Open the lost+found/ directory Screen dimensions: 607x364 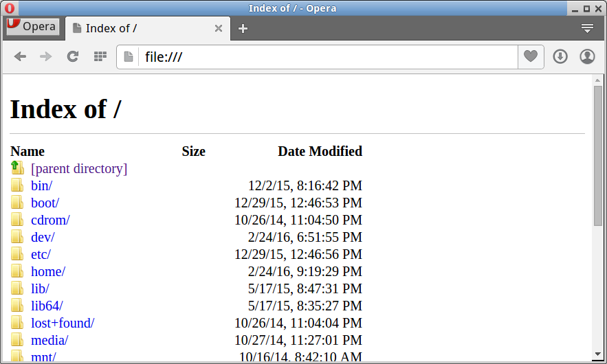click(x=63, y=323)
